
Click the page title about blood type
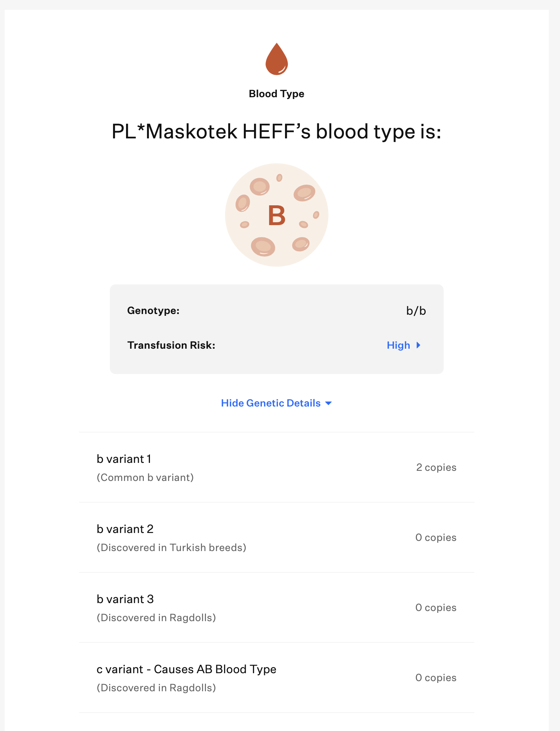tap(276, 132)
